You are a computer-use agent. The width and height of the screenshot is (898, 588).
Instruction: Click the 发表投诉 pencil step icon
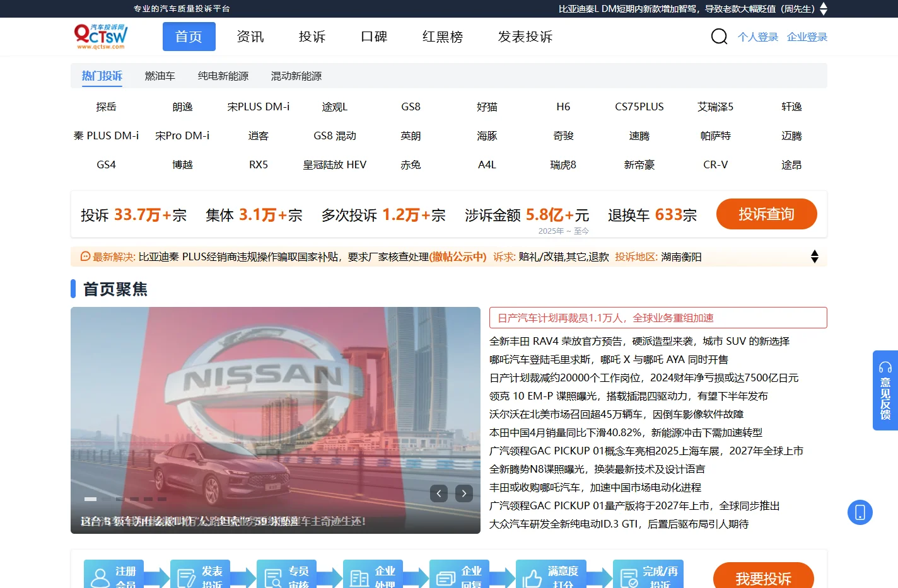point(187,578)
